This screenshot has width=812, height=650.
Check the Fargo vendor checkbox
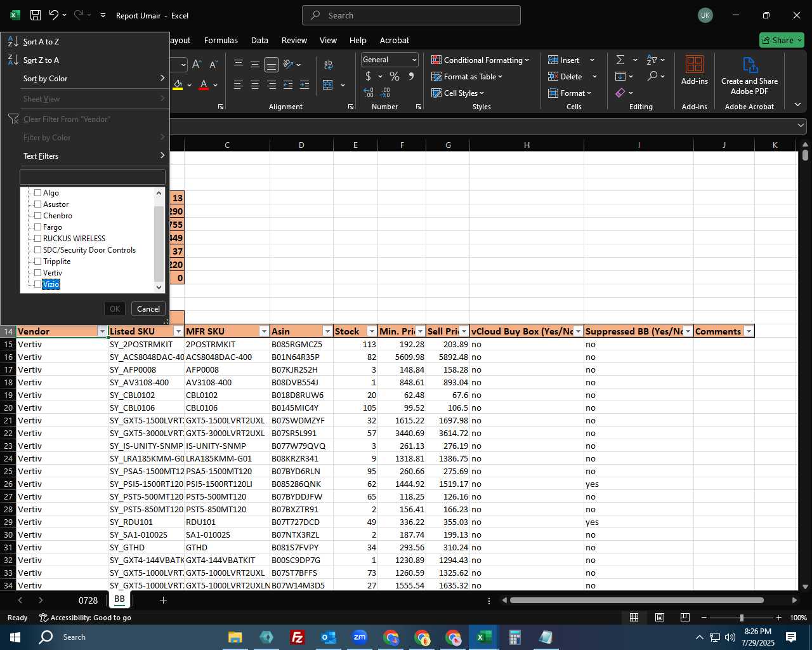(37, 227)
